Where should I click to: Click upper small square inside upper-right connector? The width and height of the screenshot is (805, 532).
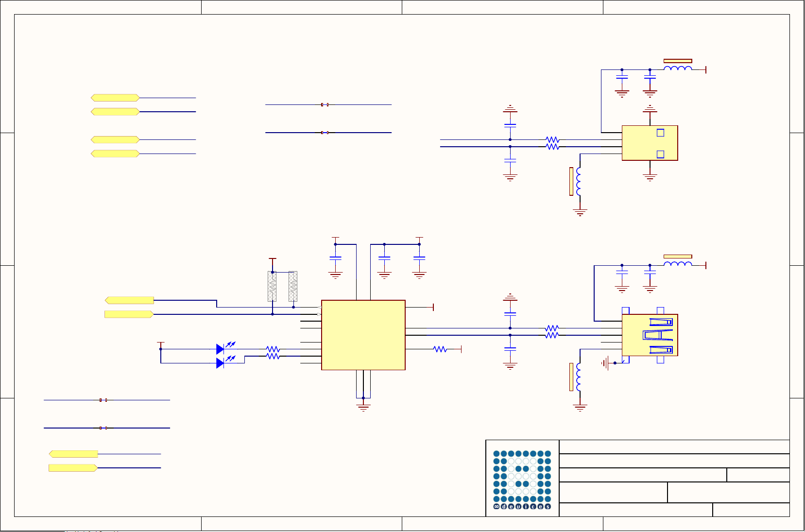[x=660, y=133]
